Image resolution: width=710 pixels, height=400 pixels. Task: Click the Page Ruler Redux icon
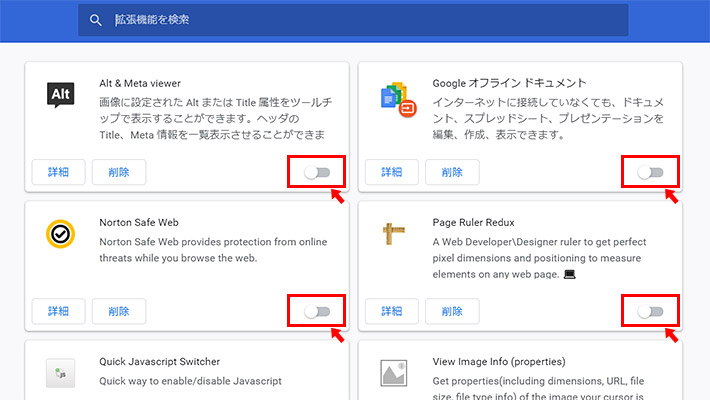pyautogui.click(x=393, y=234)
